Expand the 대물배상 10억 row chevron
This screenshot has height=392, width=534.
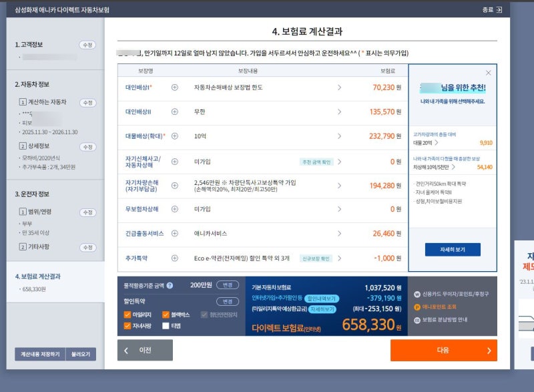339,136
